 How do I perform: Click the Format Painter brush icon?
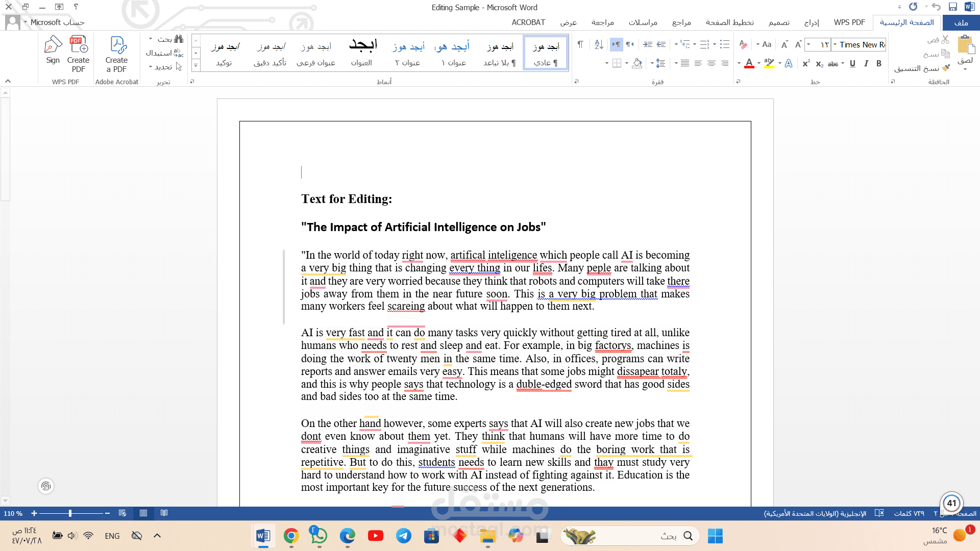946,68
